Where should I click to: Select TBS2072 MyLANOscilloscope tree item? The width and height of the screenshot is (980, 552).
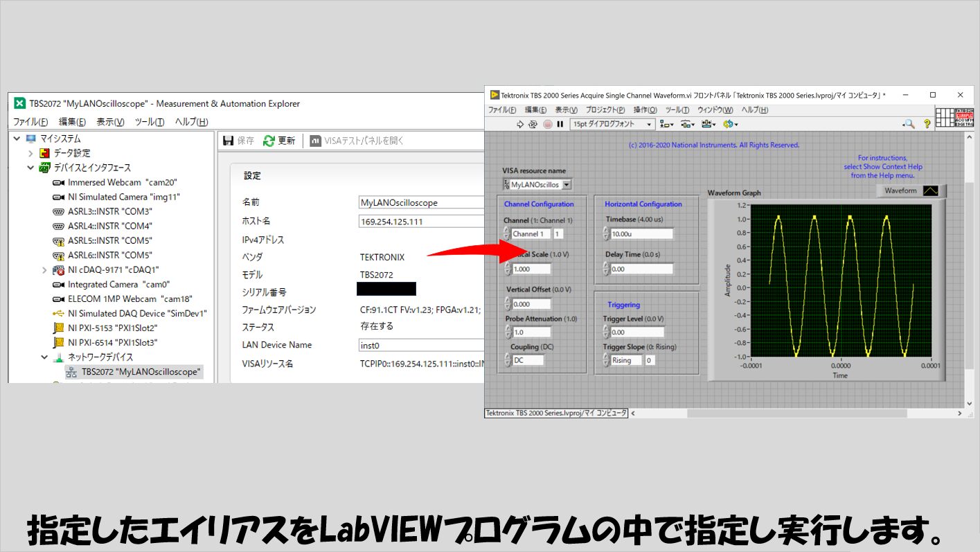134,372
